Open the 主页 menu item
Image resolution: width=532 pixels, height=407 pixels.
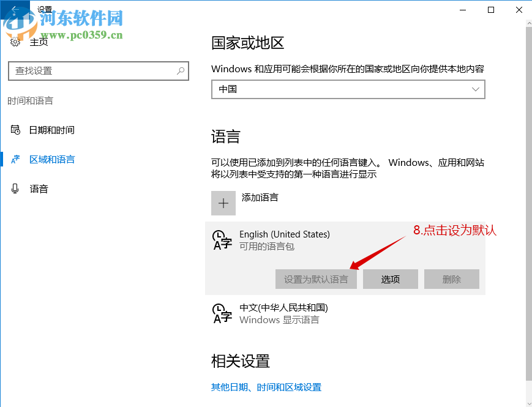[x=38, y=40]
